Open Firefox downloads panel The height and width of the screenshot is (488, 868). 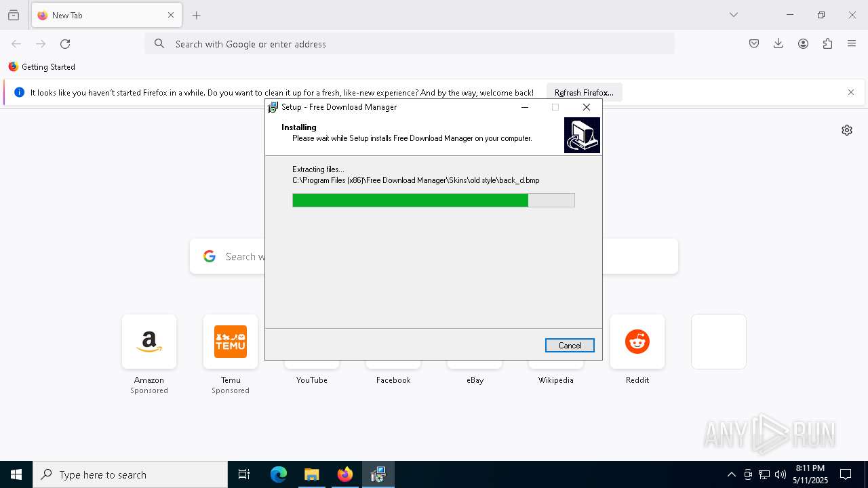pos(778,44)
